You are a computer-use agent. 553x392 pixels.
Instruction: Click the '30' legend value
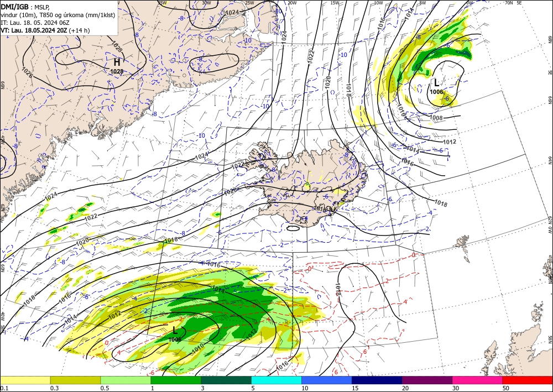point(456,388)
